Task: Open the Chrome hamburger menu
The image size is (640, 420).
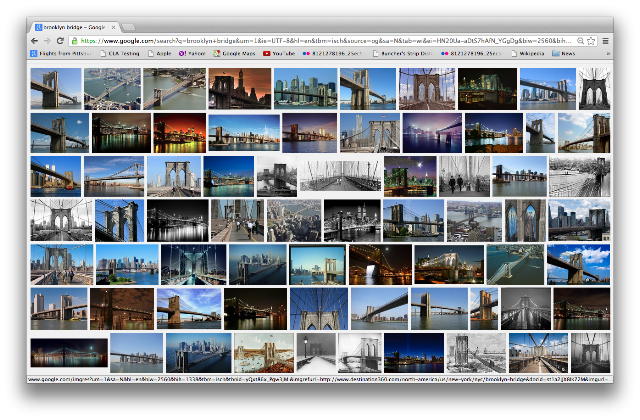Action: pyautogui.click(x=606, y=41)
